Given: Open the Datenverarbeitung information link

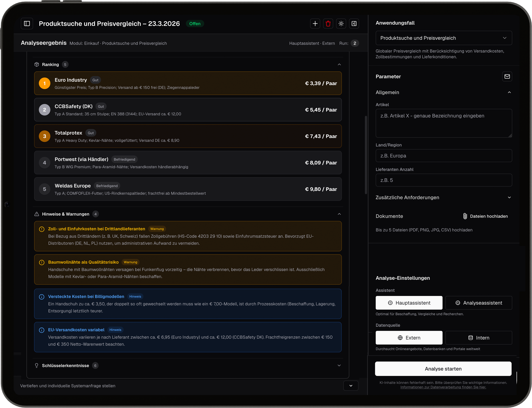Looking at the screenshot, I should click(x=443, y=387).
